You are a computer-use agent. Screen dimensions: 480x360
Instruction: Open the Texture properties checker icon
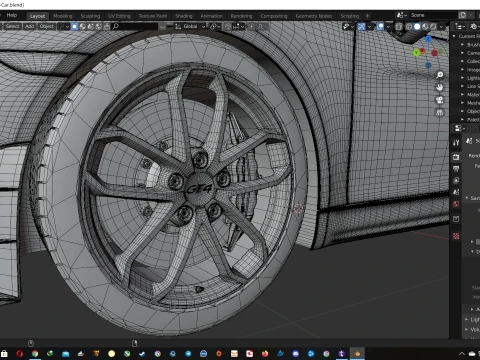(x=456, y=236)
